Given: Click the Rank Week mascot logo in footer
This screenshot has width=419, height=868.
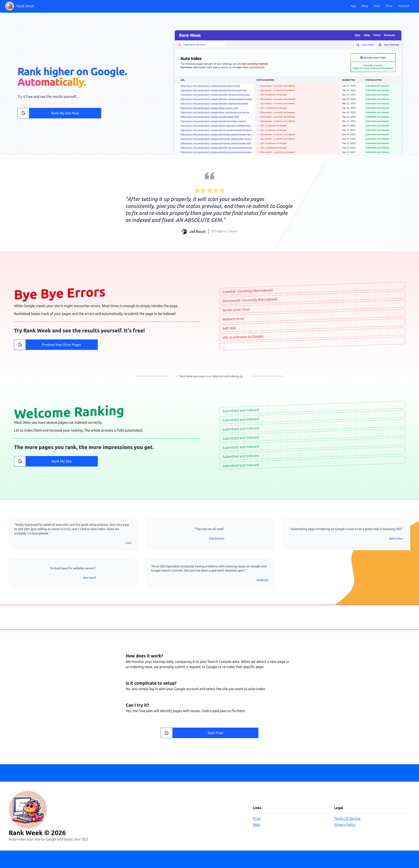Looking at the screenshot, I should point(28,810).
